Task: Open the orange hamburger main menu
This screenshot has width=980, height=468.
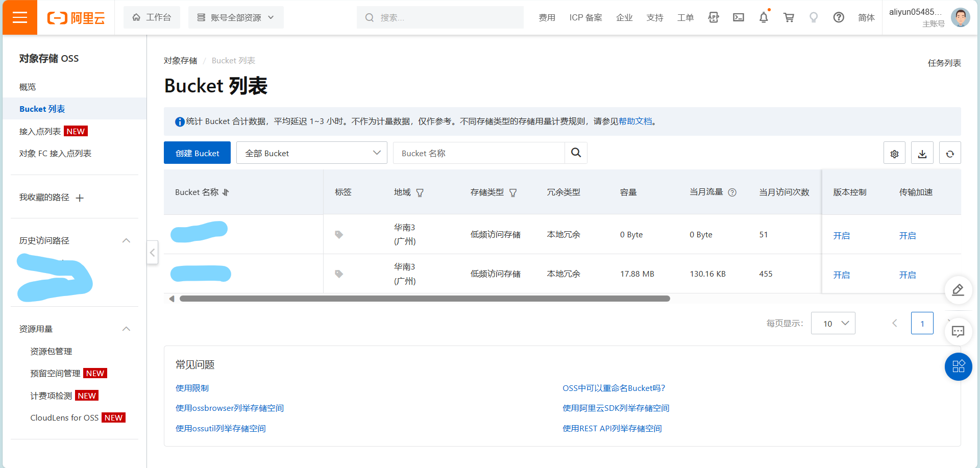Action: [x=20, y=17]
